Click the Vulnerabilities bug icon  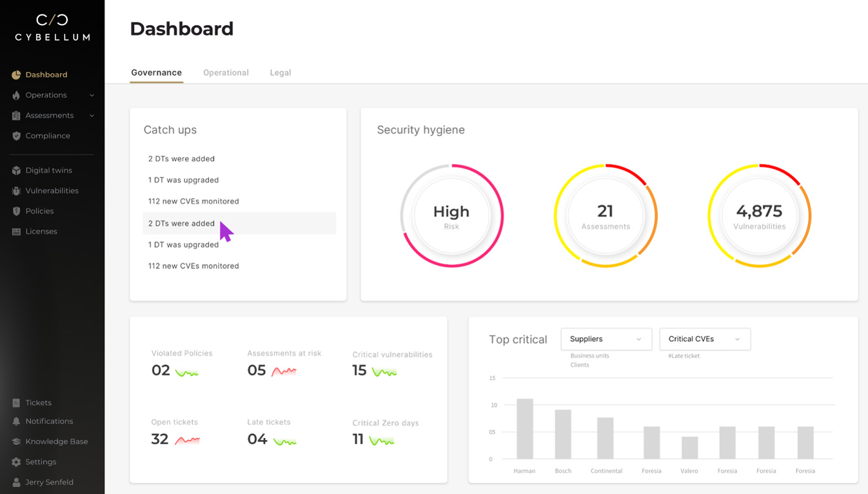tap(16, 191)
